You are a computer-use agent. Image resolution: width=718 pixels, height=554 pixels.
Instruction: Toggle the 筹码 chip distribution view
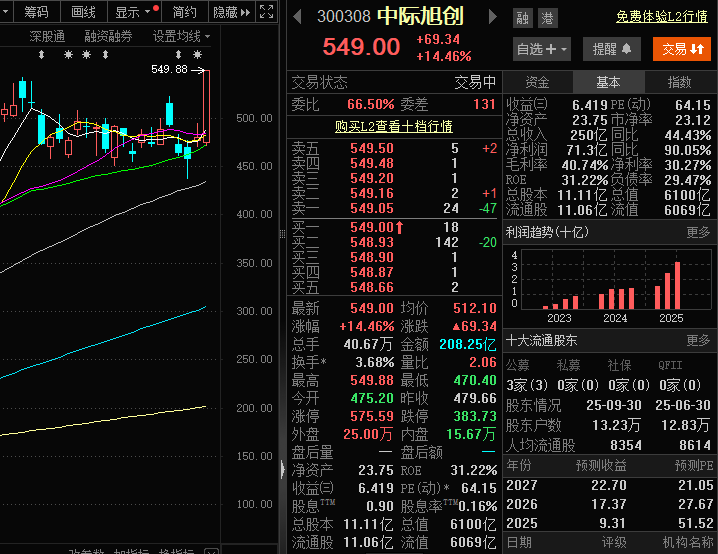coord(36,12)
